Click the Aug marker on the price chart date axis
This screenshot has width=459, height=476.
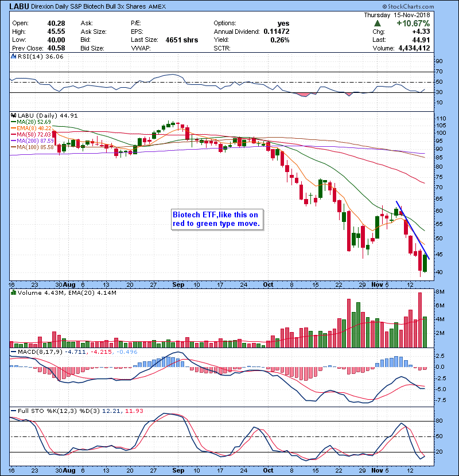point(69,285)
